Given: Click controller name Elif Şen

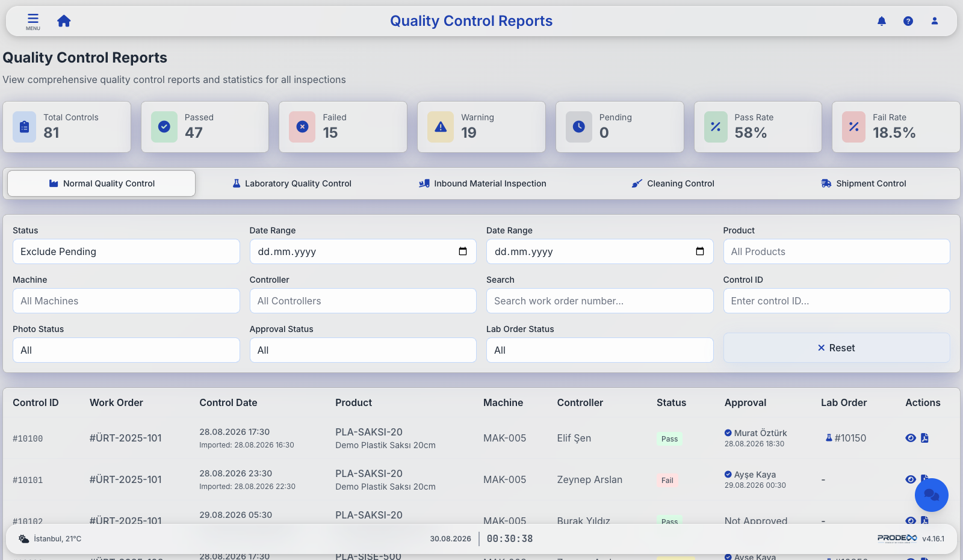Looking at the screenshot, I should (574, 438).
